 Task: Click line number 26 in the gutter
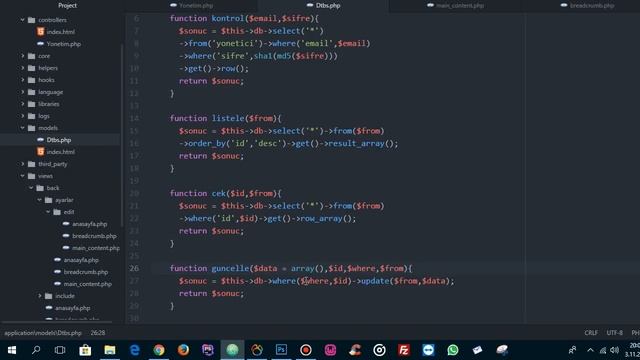pyautogui.click(x=134, y=268)
